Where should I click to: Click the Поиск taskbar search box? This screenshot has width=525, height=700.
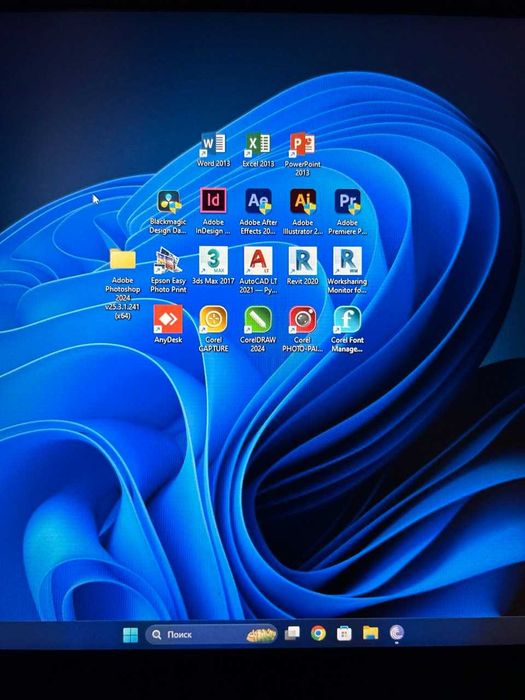(212, 634)
